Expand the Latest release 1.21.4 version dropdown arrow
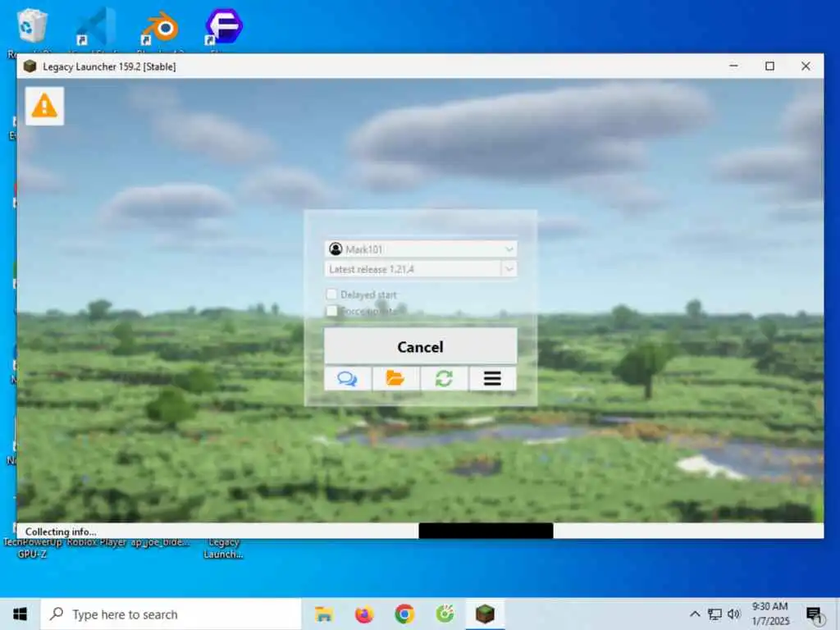 [509, 269]
